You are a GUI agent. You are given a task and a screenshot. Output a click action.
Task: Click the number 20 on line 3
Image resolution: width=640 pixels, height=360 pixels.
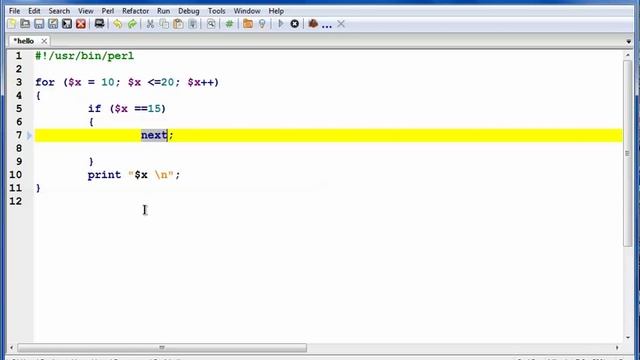tap(167, 82)
